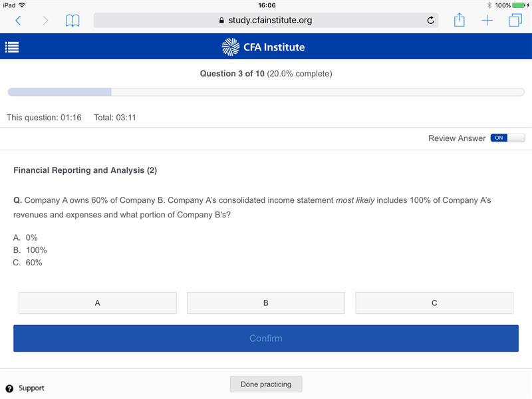The width and height of the screenshot is (532, 399).
Task: Choose answer button B
Action: coord(266,303)
